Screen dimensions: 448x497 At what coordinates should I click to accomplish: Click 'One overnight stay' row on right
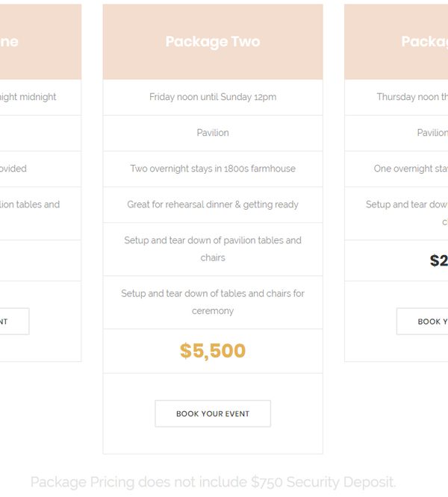396,169
